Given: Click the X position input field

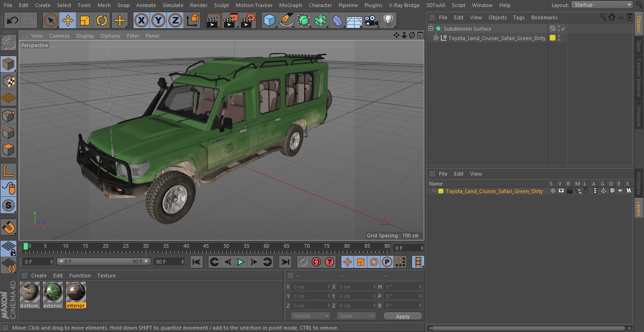Looking at the screenshot, I should [x=311, y=287].
